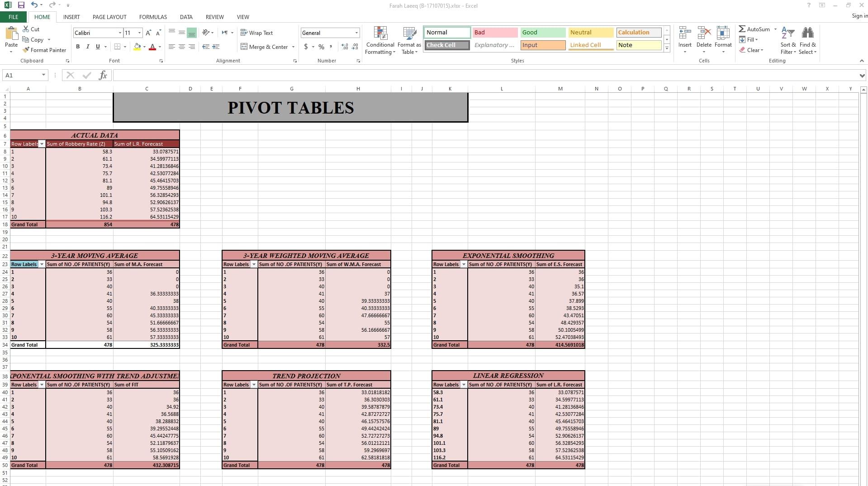The width and height of the screenshot is (868, 486).
Task: Open the Format Painter tool
Action: coord(44,50)
